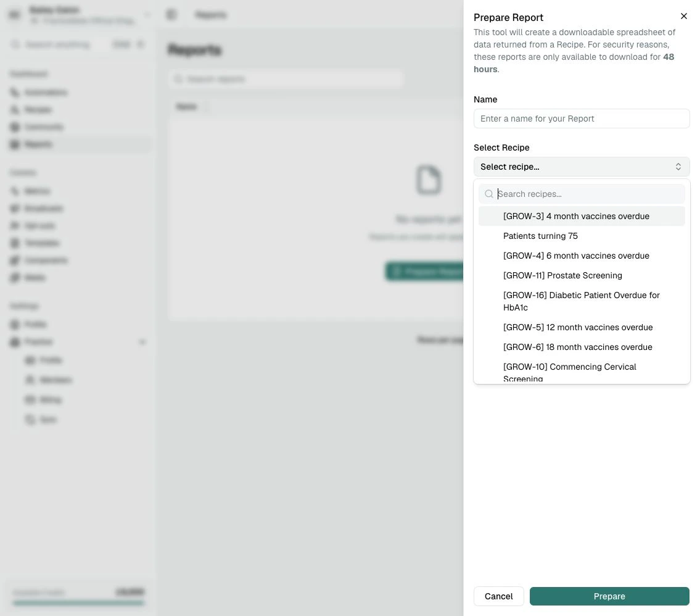700x616 pixels.
Task: Choose Patients turning 75 recipe
Action: tap(581, 236)
